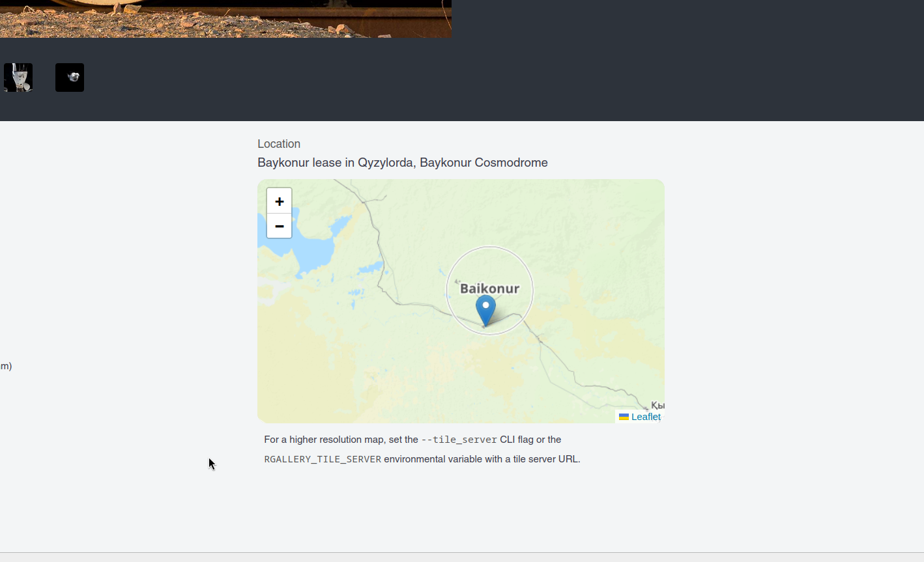Screen dimensions: 924x562
Task: Click the Baykonur Cosmodrome location text
Action: pyautogui.click(x=402, y=163)
